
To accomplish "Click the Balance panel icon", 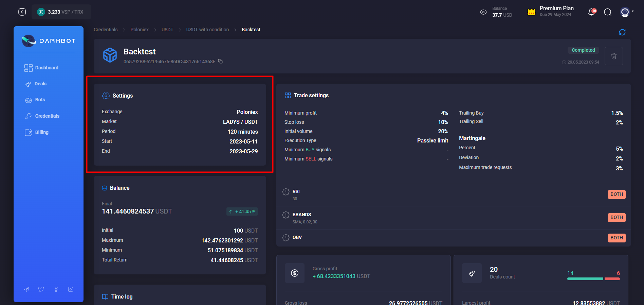I will click(x=105, y=188).
